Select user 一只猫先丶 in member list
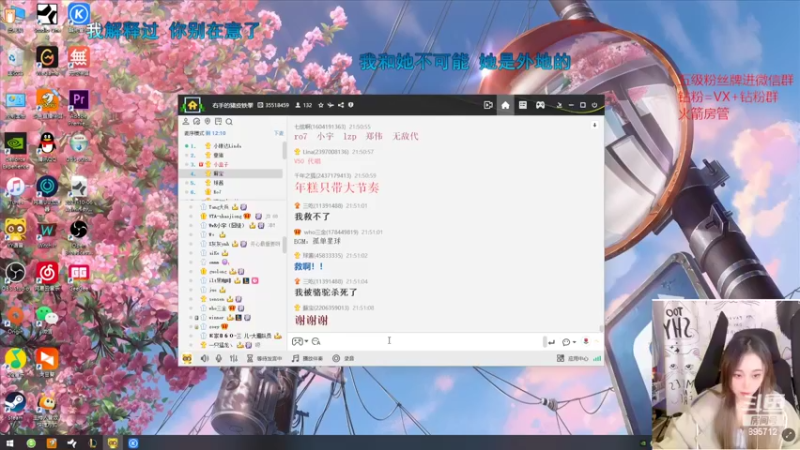The height and width of the screenshot is (450, 800). coord(220,345)
